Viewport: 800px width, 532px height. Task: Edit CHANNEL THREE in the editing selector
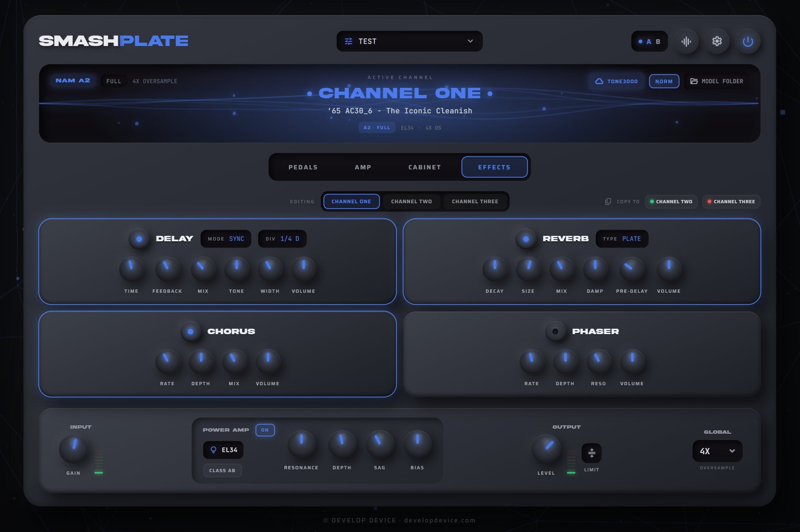475,202
